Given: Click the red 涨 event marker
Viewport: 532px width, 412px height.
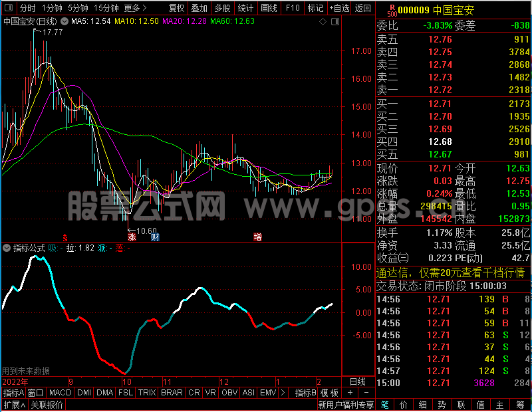Looking at the screenshot, I should (132, 237).
